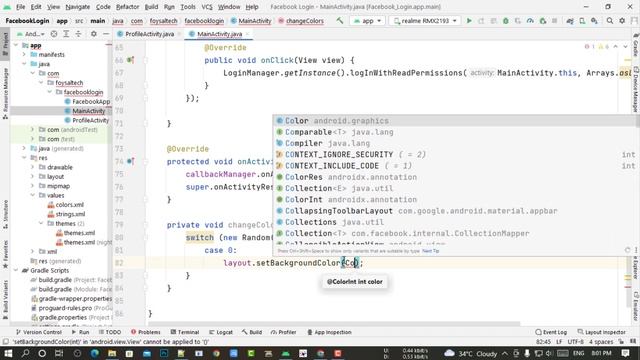The height and width of the screenshot is (360, 640).
Task: Open the app run configuration dropdown
Action: [367, 20]
